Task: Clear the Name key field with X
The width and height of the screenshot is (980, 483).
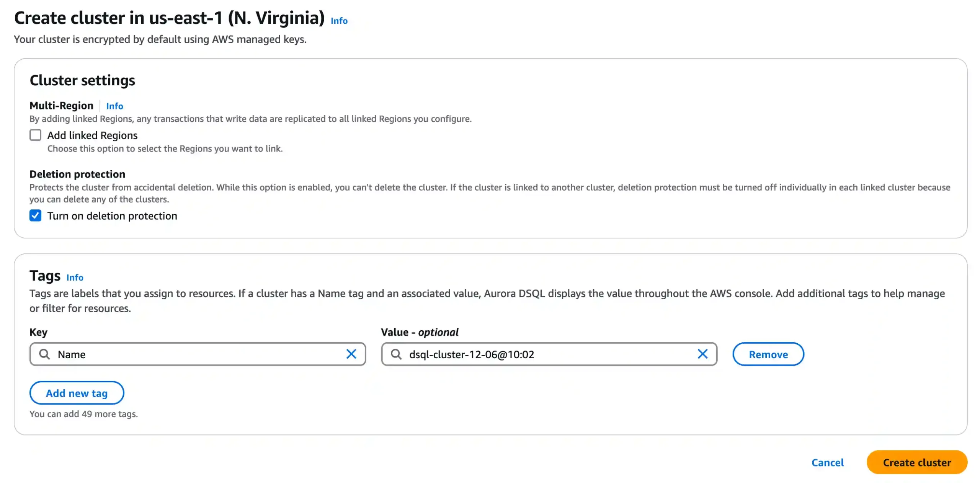Action: click(x=351, y=354)
